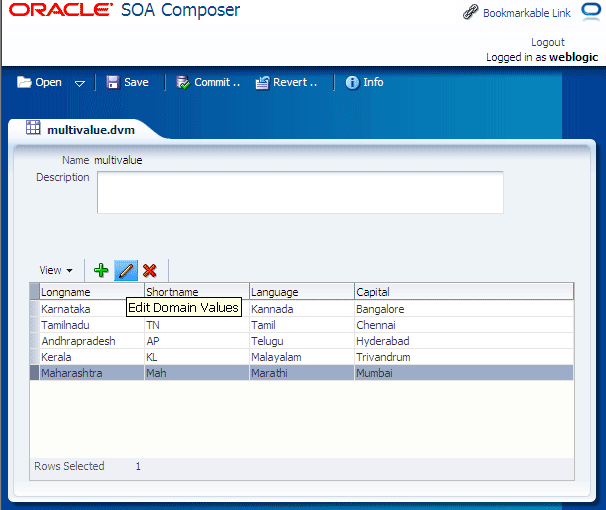Select the Tamilnadu cell
606x510 pixels.
click(92, 325)
